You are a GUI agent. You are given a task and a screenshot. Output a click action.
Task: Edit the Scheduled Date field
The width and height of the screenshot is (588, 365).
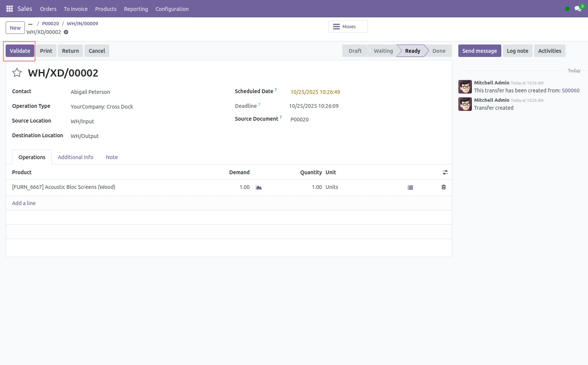coord(315,92)
